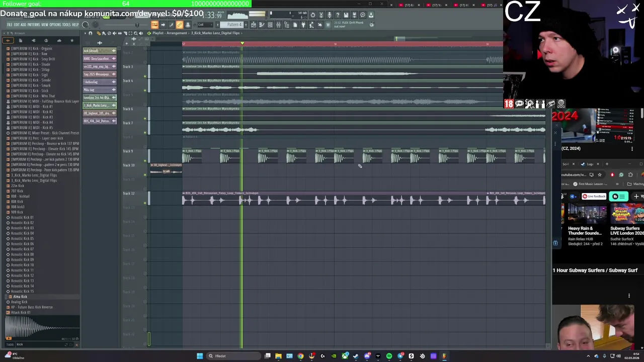Open the Playlist view icon
This screenshot has height=362, width=644.
pos(254,25)
